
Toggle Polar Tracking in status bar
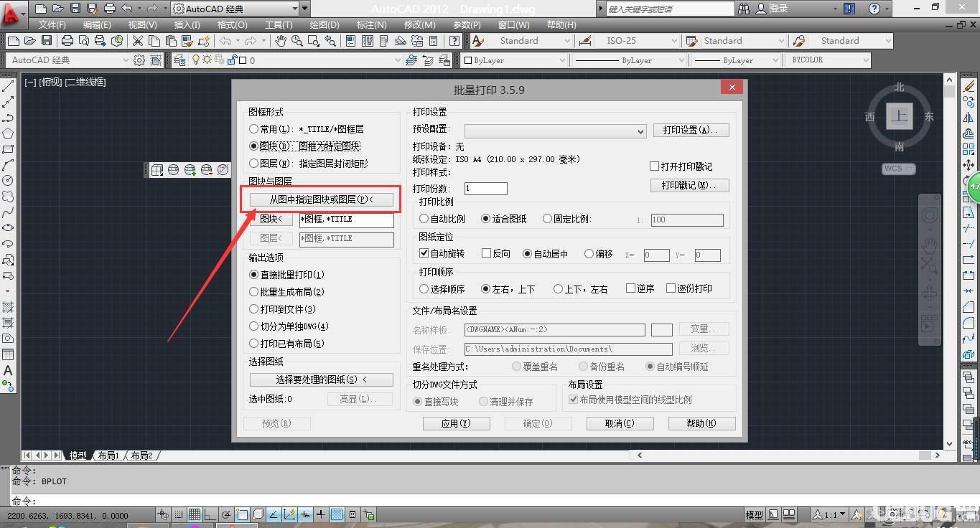click(227, 514)
